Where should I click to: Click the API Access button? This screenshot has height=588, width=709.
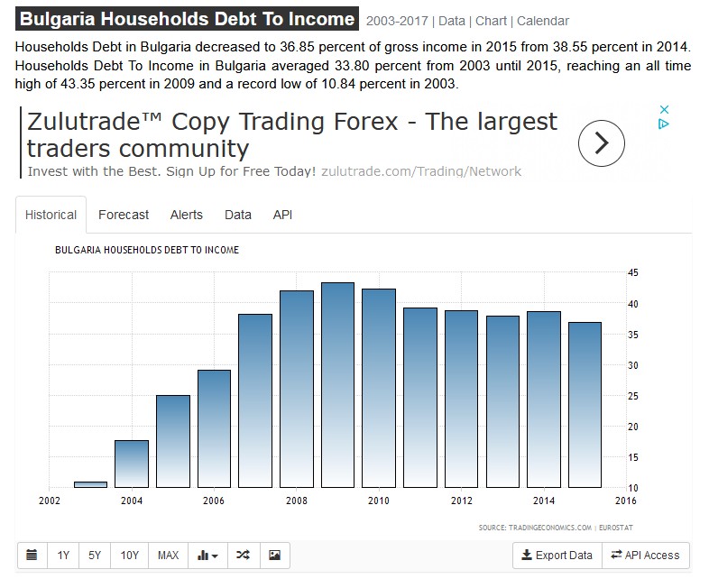[645, 556]
